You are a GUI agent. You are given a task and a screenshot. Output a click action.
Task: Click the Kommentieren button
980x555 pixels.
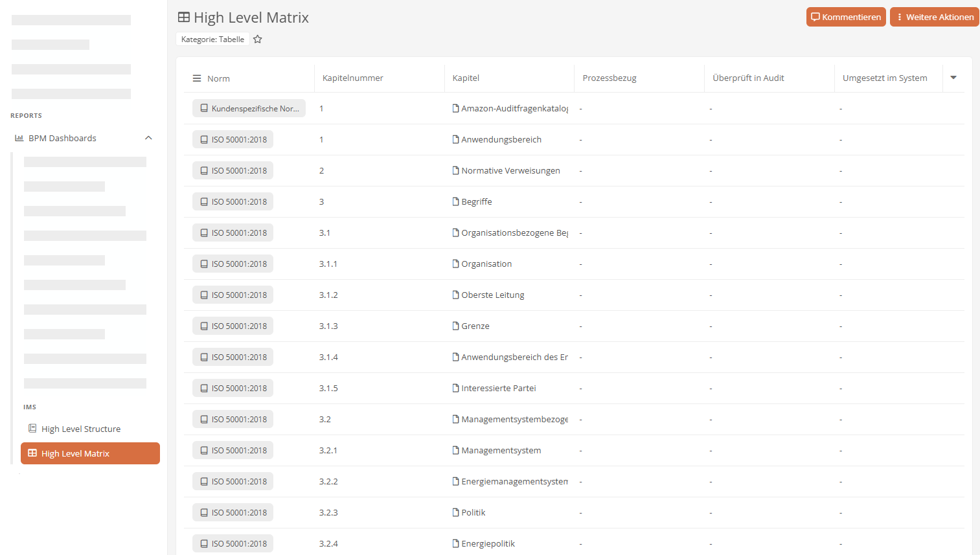846,17
